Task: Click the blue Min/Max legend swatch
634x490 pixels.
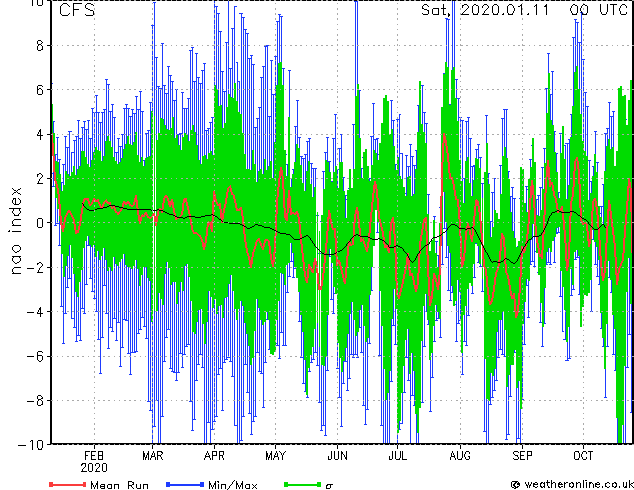Action: 185,484
